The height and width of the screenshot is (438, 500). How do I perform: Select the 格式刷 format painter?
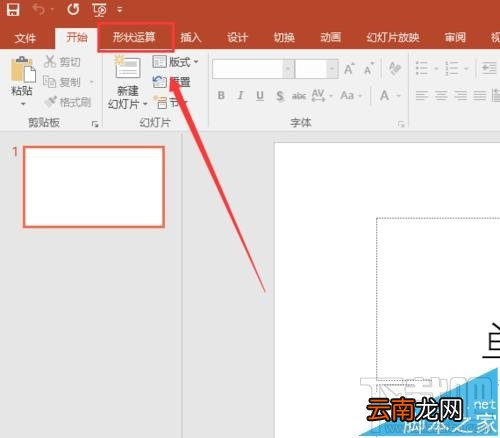68,102
